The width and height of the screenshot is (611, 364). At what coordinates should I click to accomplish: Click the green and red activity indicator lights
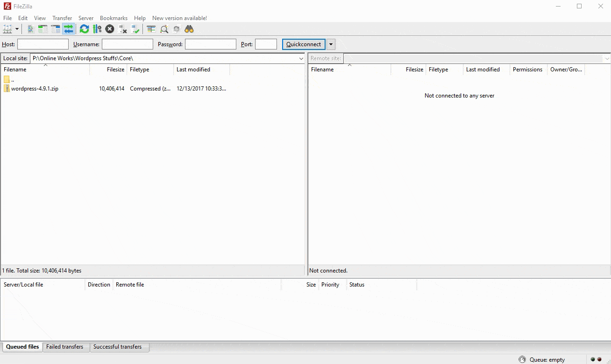tap(596, 359)
